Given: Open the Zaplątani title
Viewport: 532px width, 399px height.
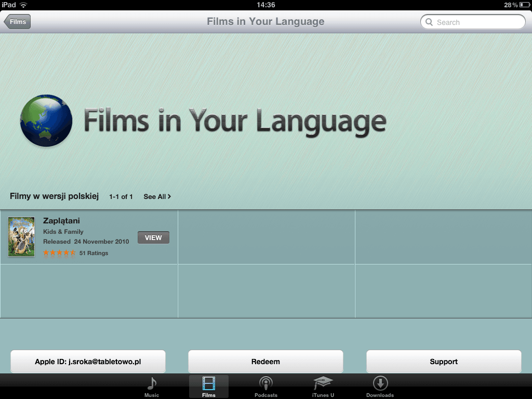Looking at the screenshot, I should (x=61, y=220).
